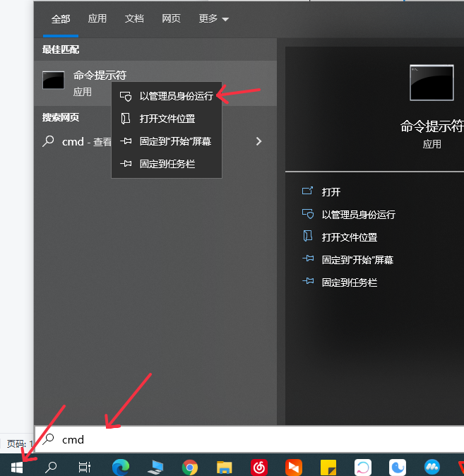
Task: Switch to the 文档 search tab
Action: 134,18
